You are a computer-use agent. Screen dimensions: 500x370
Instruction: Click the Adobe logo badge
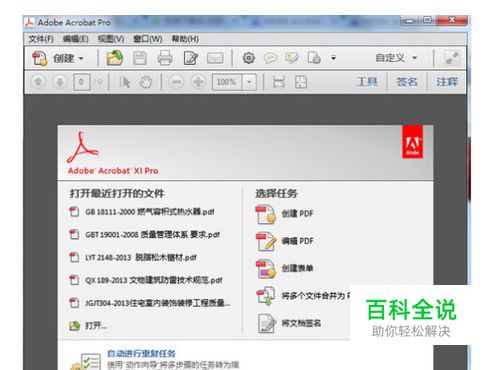click(412, 142)
